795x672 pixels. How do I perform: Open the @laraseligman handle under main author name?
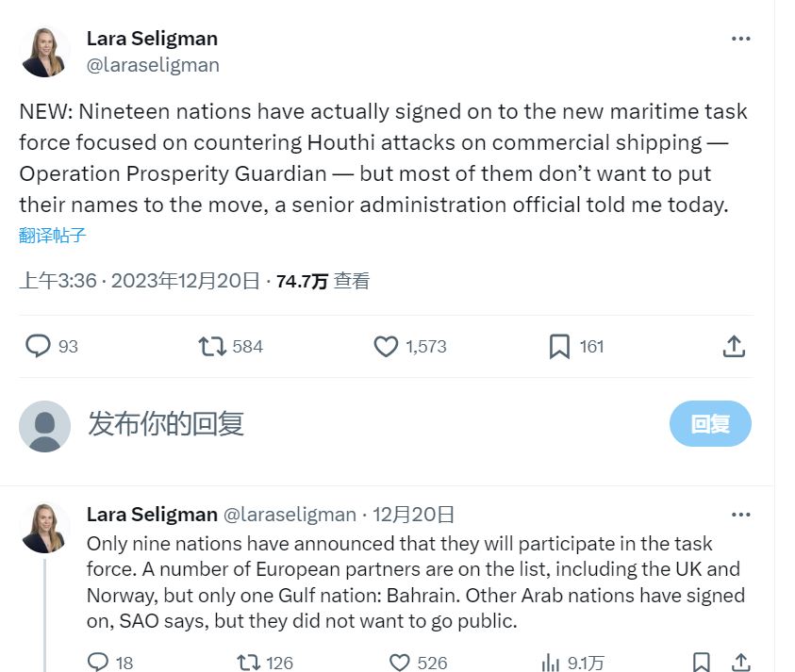[153, 65]
